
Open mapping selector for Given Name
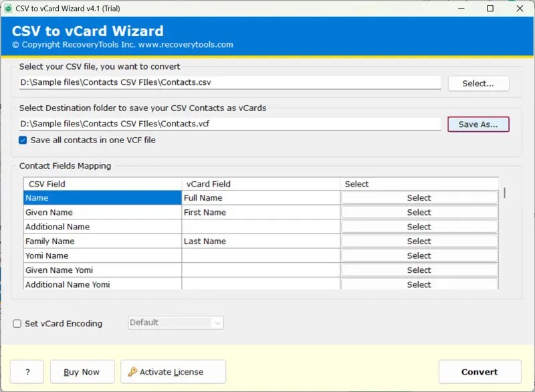click(x=419, y=212)
